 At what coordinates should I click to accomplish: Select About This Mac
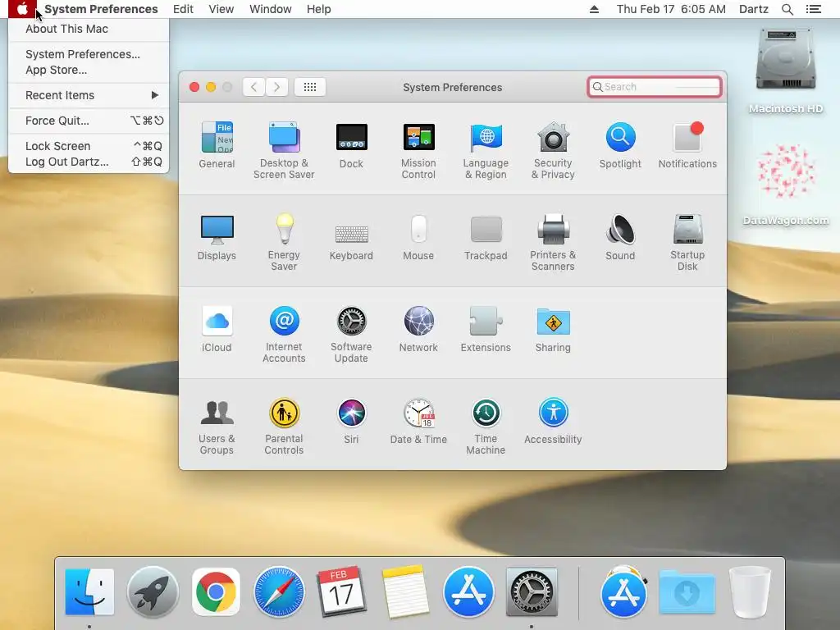(x=89, y=29)
